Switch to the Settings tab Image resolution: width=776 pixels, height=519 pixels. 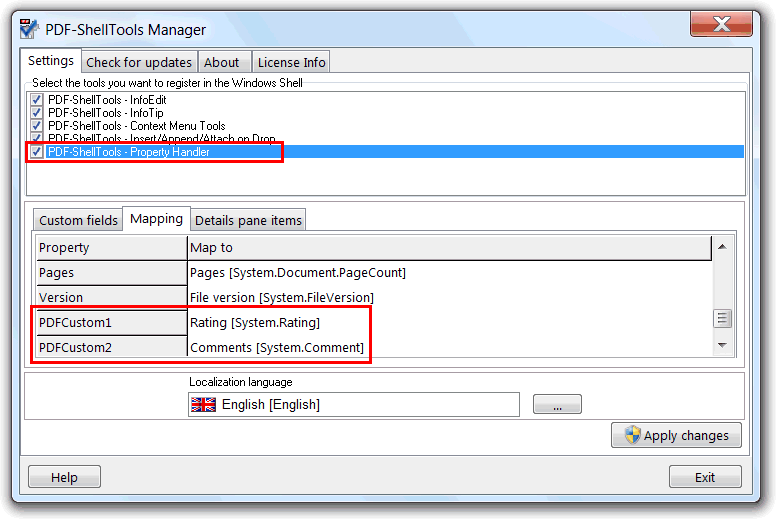point(51,61)
